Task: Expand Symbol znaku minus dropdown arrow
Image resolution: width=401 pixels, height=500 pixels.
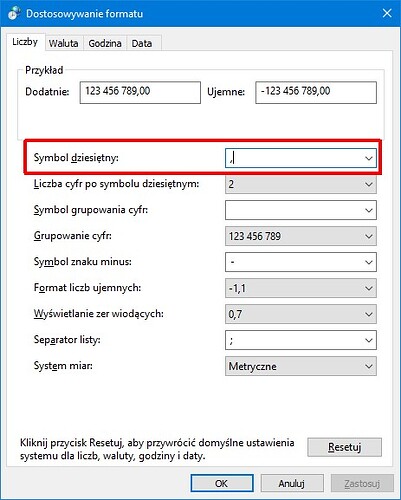Action: coord(369,262)
